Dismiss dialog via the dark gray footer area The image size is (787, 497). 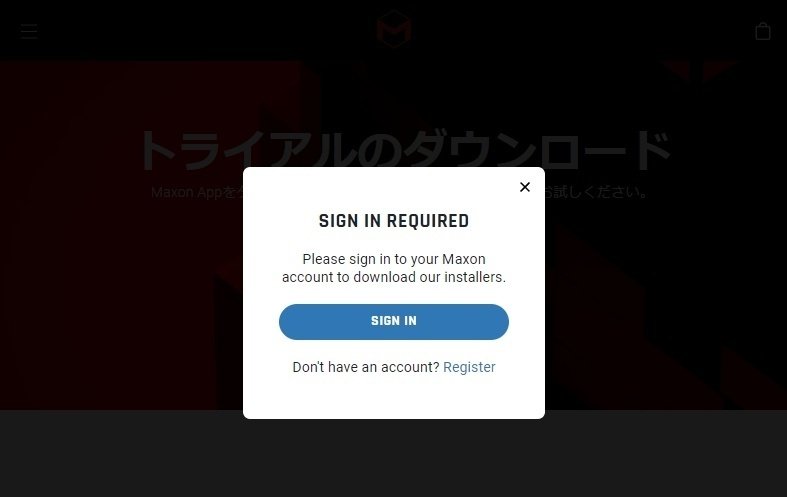click(394, 458)
